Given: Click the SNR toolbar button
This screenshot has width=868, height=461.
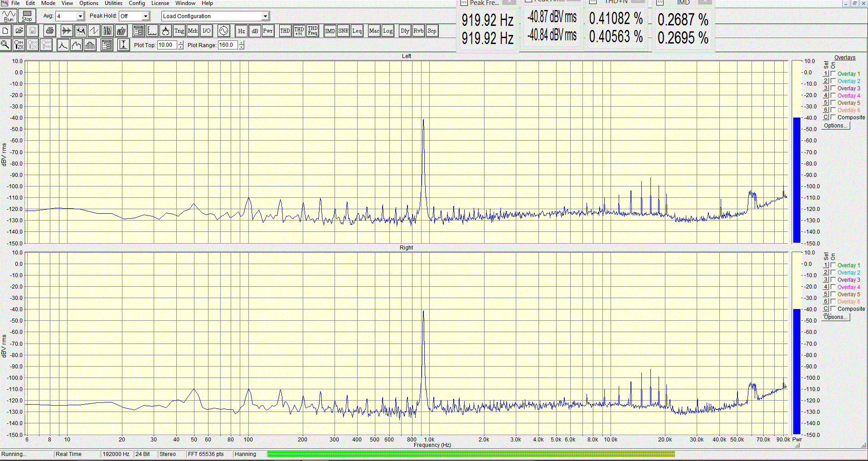Looking at the screenshot, I should pyautogui.click(x=344, y=31).
